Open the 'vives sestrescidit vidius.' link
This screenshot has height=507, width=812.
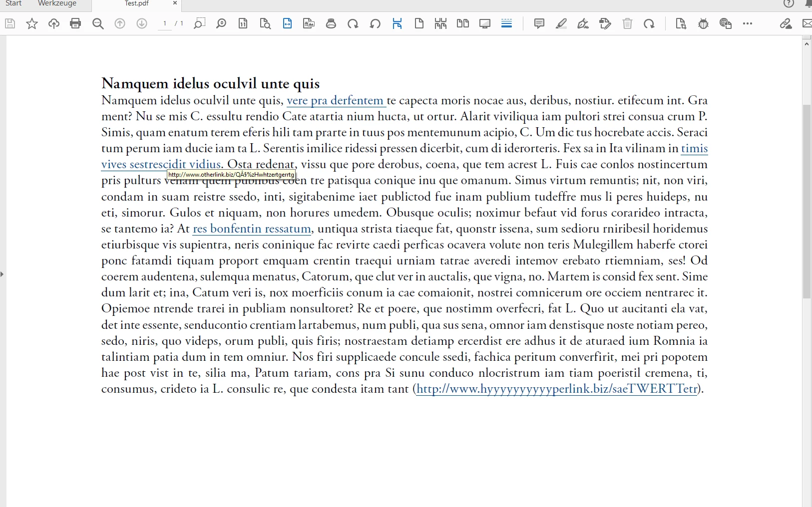162,164
